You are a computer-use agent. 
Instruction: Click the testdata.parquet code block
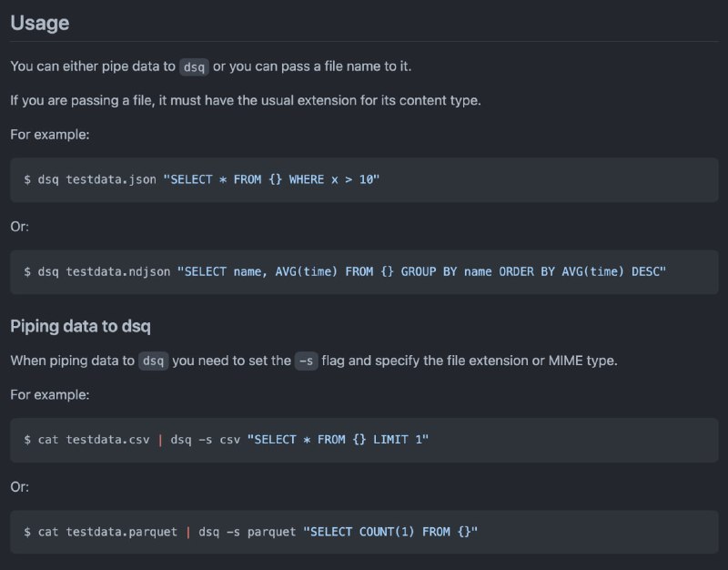tap(364, 532)
